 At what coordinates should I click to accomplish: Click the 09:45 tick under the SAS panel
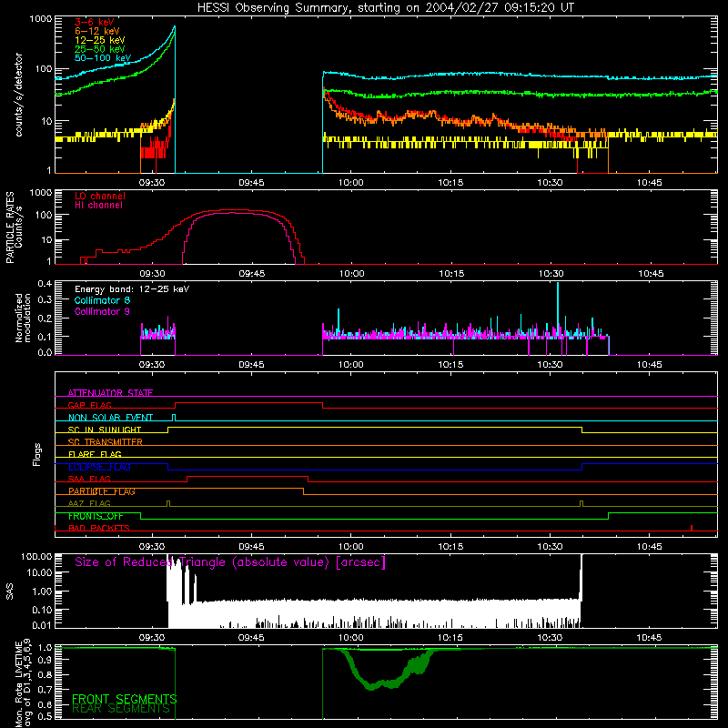pyautogui.click(x=251, y=638)
